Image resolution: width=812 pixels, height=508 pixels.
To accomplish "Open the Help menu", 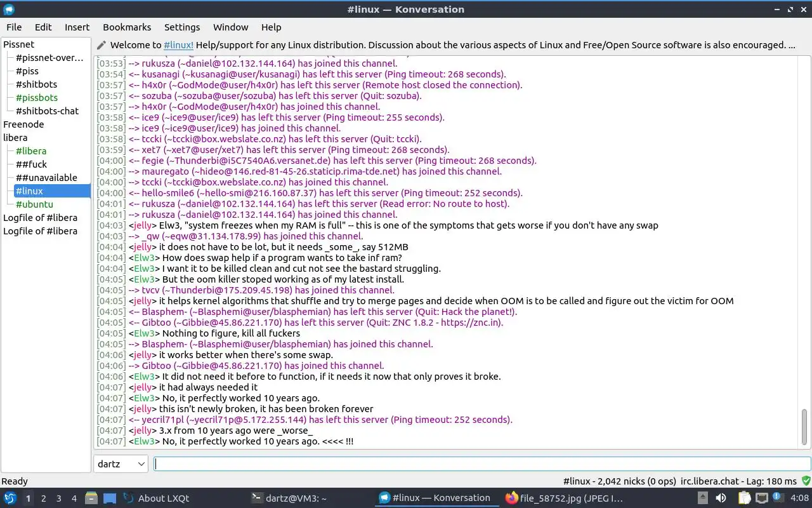I will coord(271,27).
